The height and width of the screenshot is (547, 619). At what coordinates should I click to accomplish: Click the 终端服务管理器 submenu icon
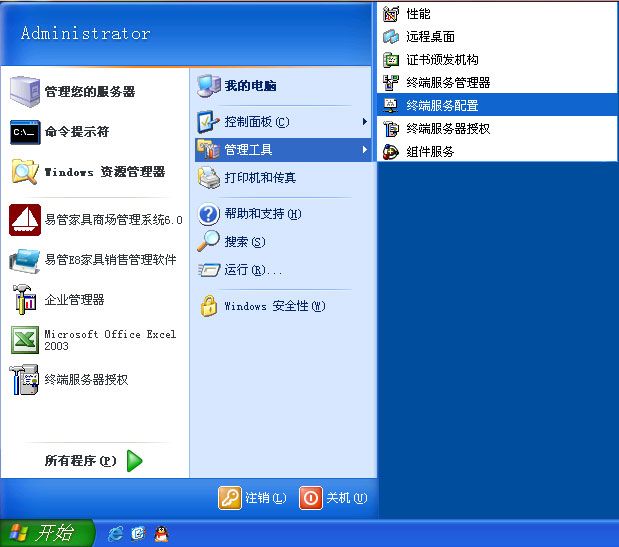point(391,82)
